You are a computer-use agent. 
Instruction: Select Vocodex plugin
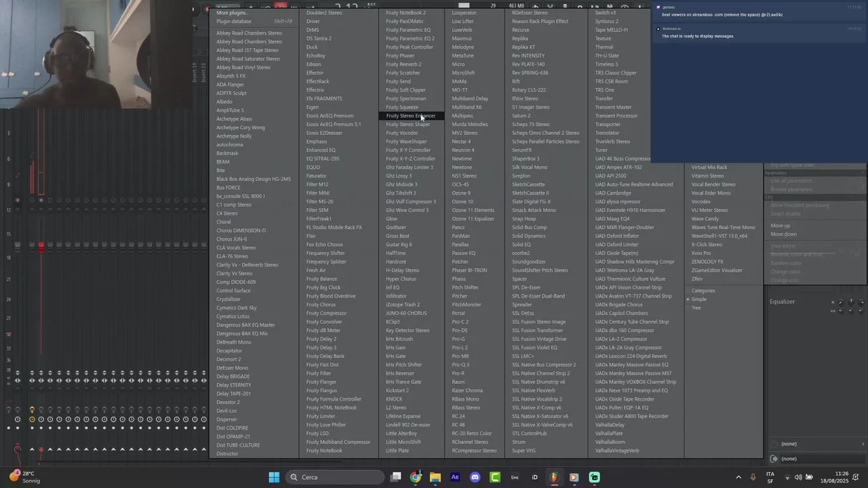[701, 201]
